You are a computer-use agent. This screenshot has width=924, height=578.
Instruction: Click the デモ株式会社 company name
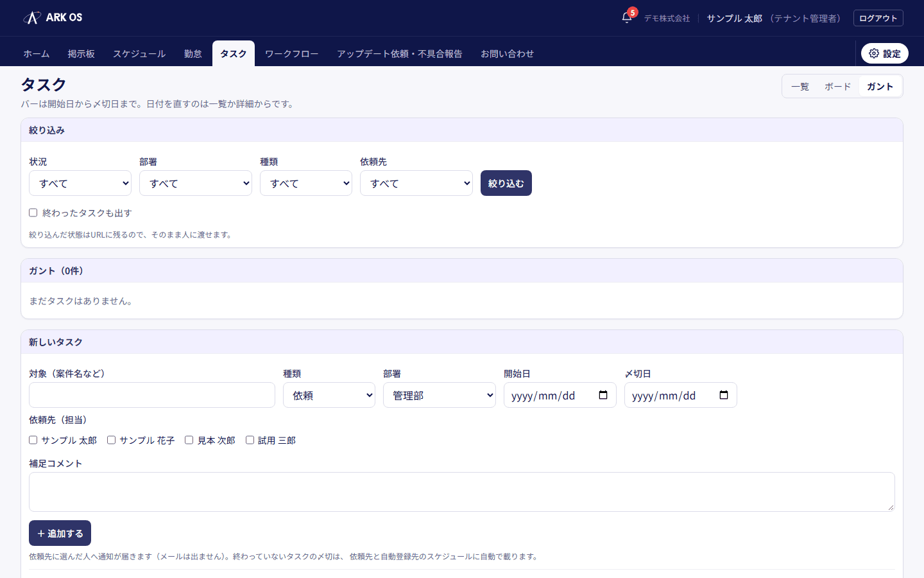(x=667, y=18)
